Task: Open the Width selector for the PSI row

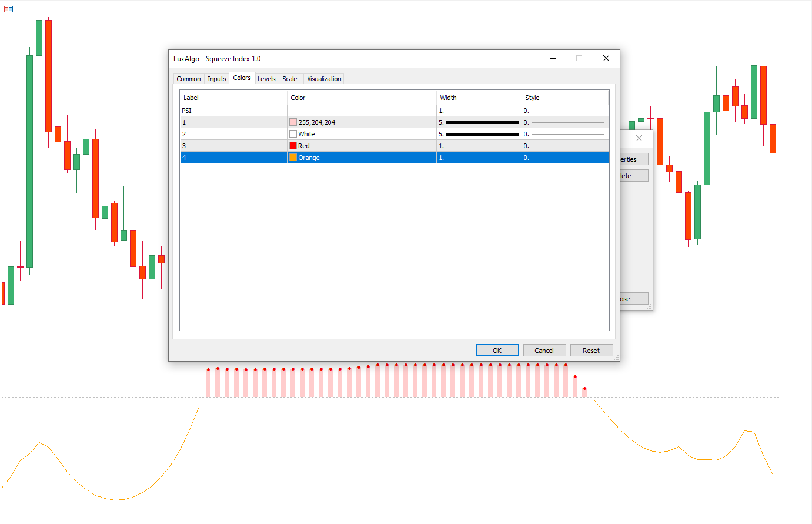Action: coord(479,111)
